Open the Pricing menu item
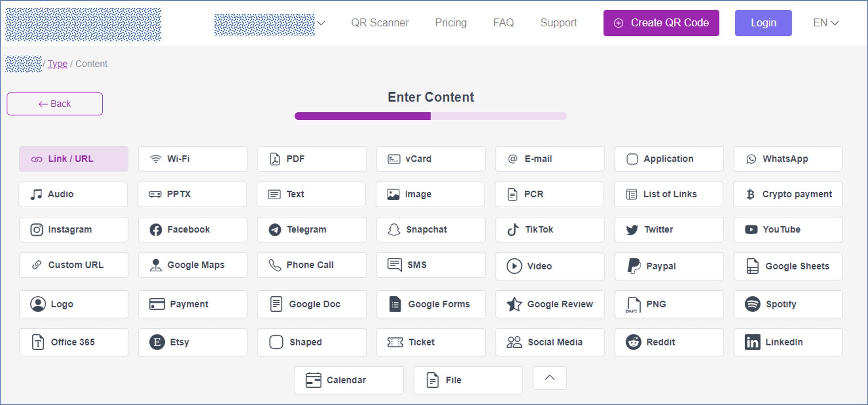This screenshot has width=868, height=405. point(451,23)
